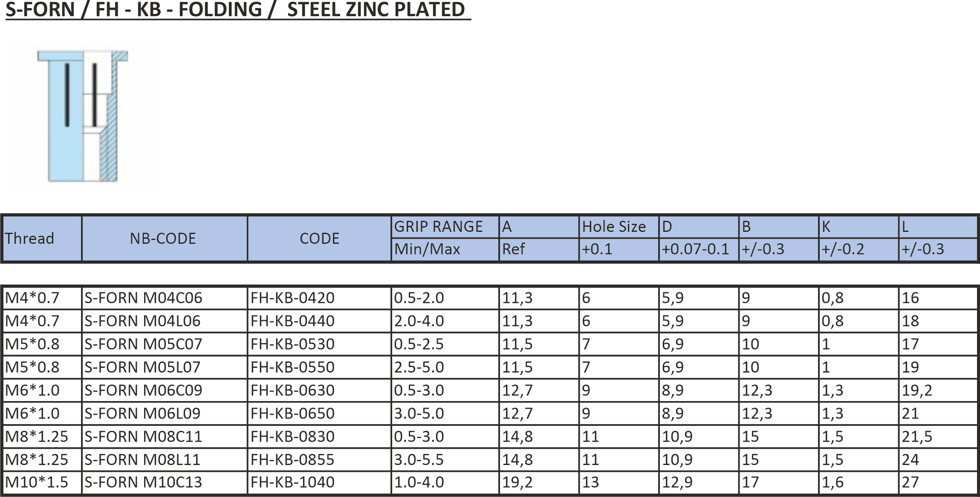Click code FH-KB-0650
Image resolution: width=980 pixels, height=497 pixels.
(319, 413)
